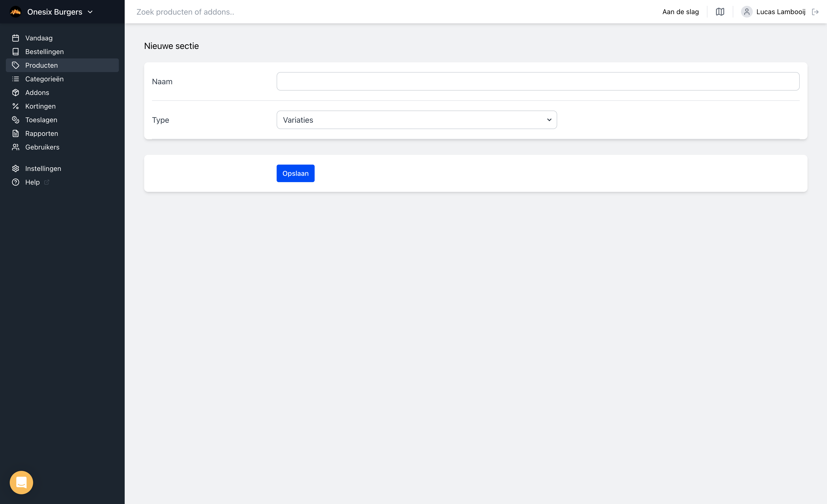Click the Gebruikers people icon
The image size is (827, 504).
pos(15,147)
